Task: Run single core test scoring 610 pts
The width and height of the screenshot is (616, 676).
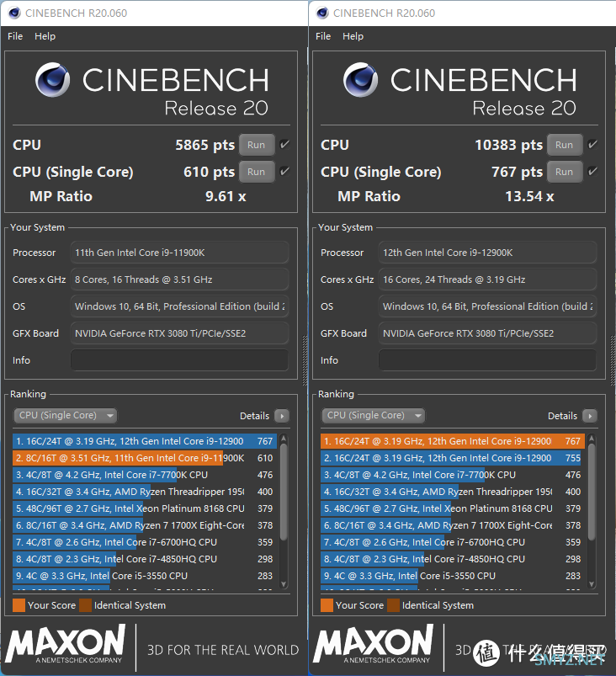Action: tap(257, 172)
